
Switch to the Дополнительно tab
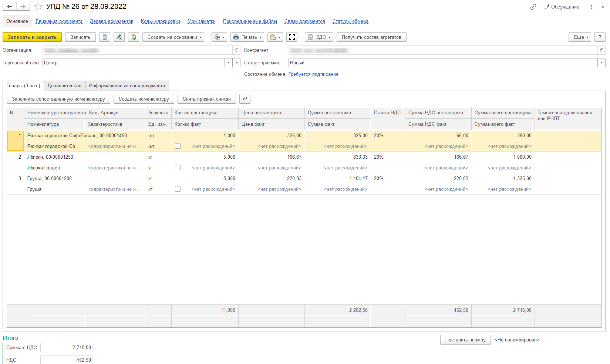[64, 86]
